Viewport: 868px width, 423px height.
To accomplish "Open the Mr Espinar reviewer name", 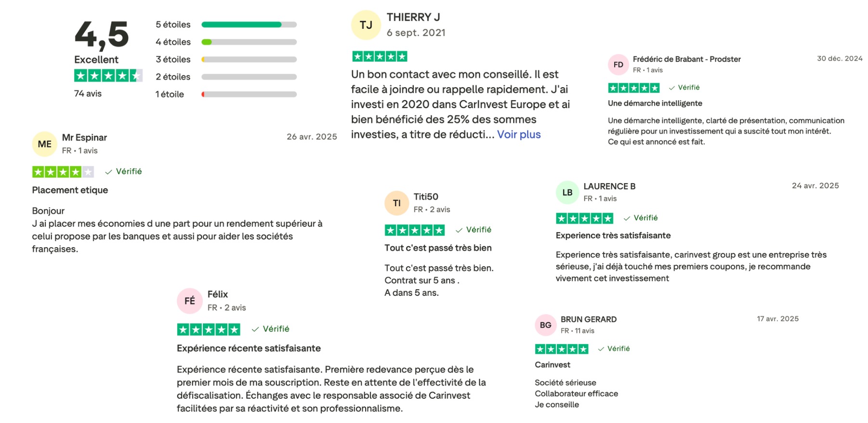I will point(84,137).
